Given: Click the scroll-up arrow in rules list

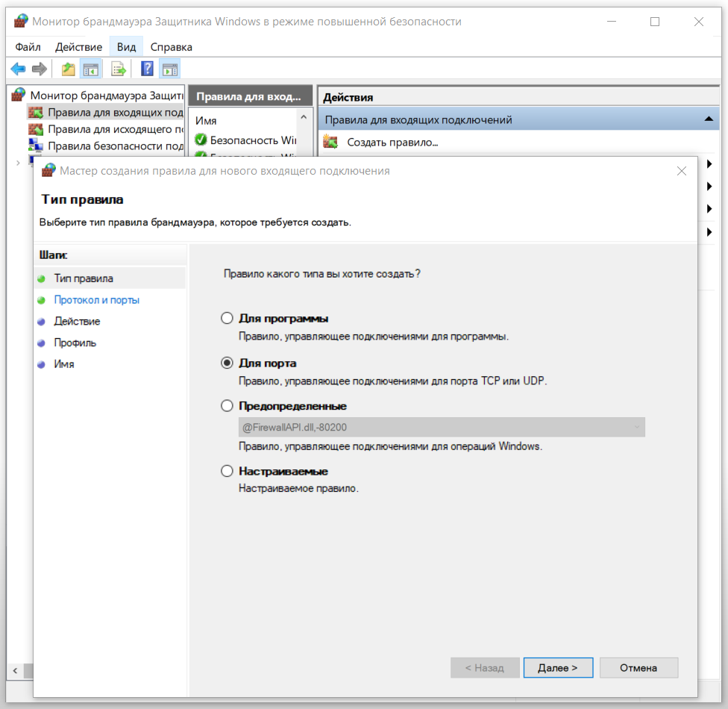Looking at the screenshot, I should 304,118.
